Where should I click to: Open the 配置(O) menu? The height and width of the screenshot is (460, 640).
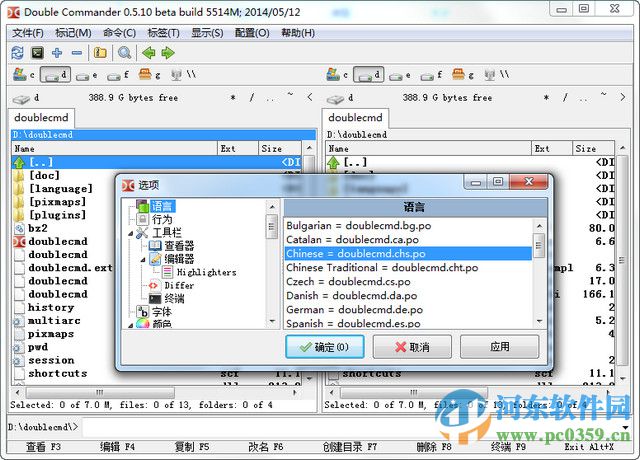(252, 33)
